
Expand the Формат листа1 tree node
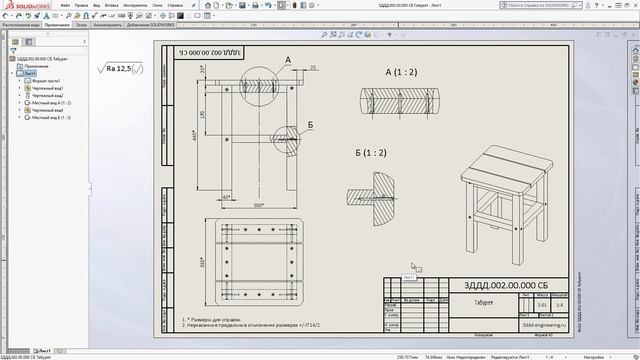(x=19, y=81)
